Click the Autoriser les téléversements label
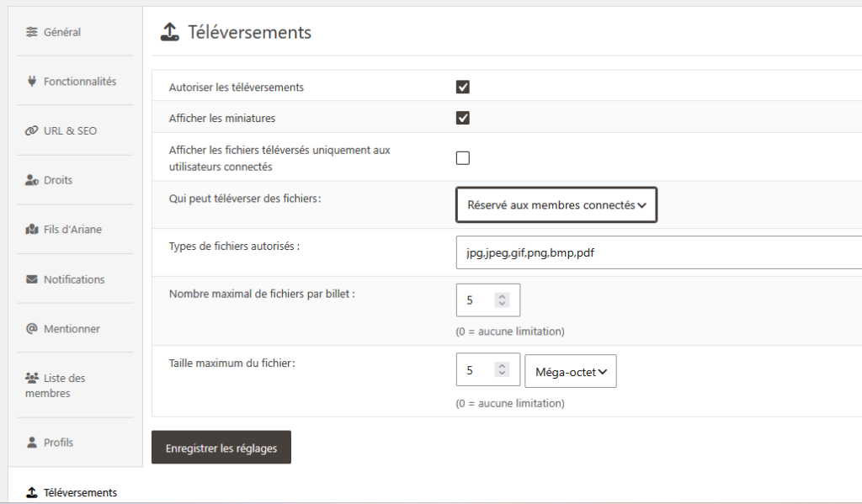862x504 pixels. (237, 88)
